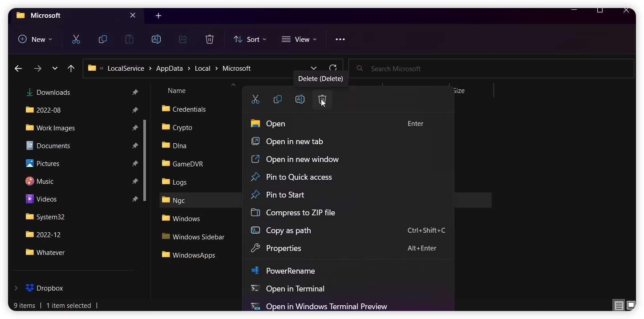This screenshot has height=319, width=644.
Task: Click the Rename icon in context menu
Action: (300, 99)
